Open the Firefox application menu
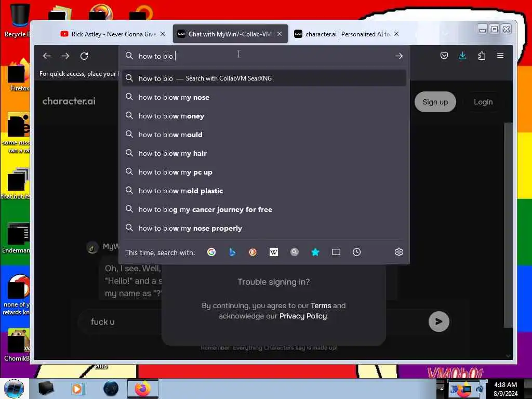532x399 pixels. (500, 56)
